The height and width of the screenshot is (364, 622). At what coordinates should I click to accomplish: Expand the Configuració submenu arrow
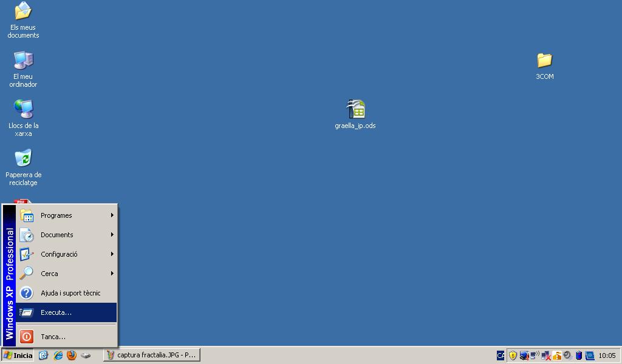pos(112,254)
